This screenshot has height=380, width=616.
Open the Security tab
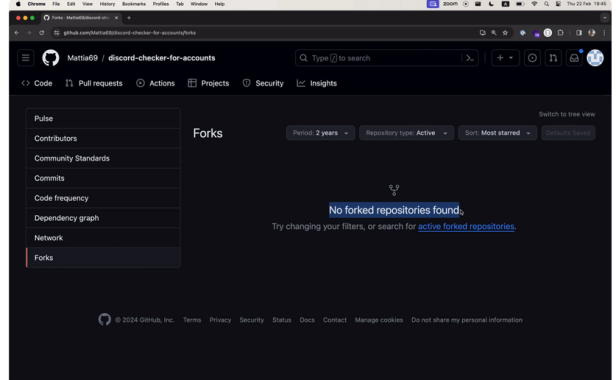(263, 83)
